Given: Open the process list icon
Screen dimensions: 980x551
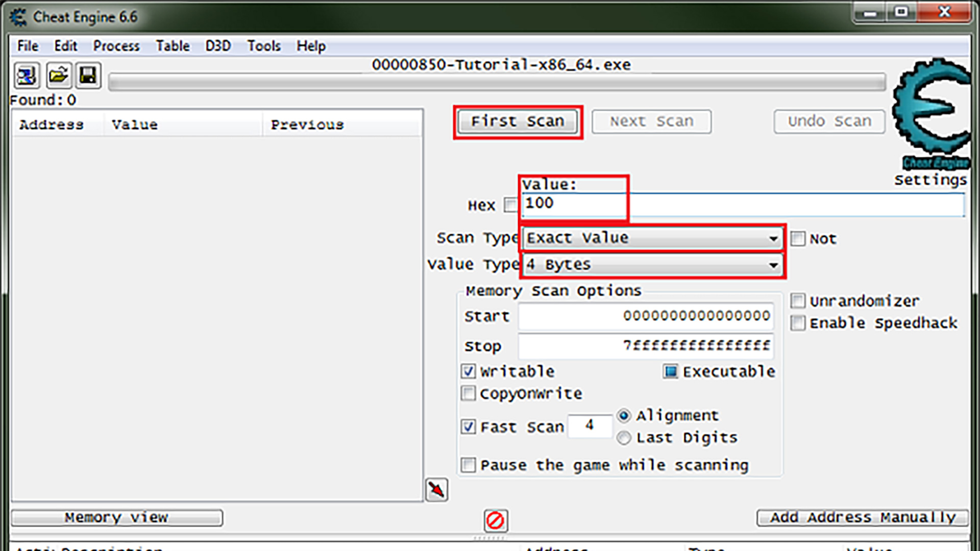Looking at the screenshot, I should coord(26,77).
